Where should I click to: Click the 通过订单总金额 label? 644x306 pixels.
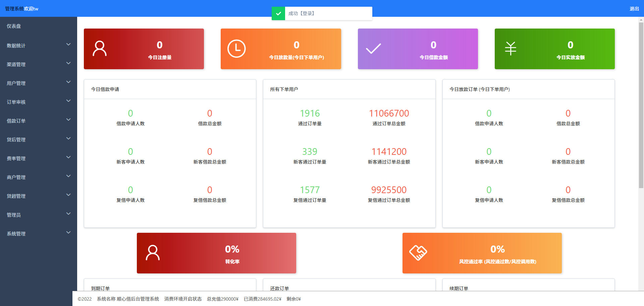point(389,124)
